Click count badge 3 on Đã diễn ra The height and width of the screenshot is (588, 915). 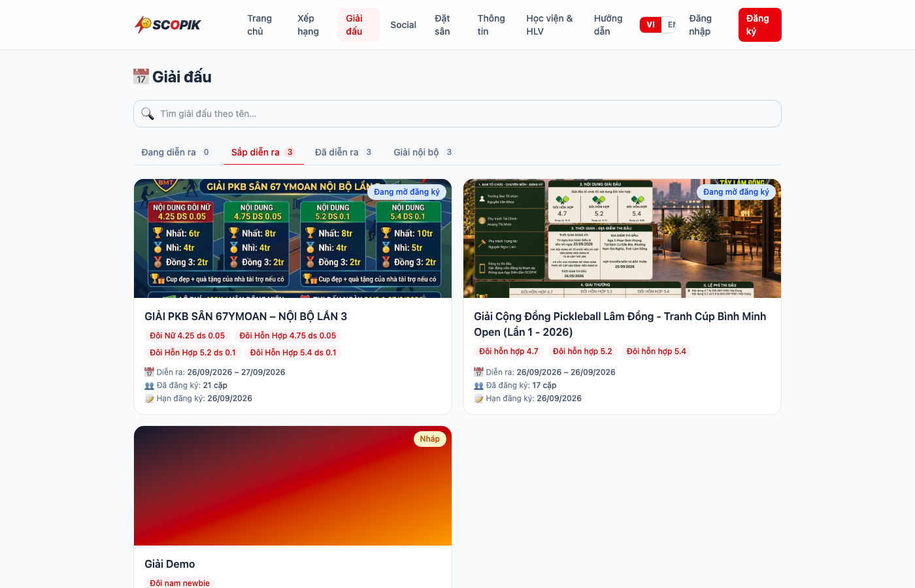[x=369, y=152]
